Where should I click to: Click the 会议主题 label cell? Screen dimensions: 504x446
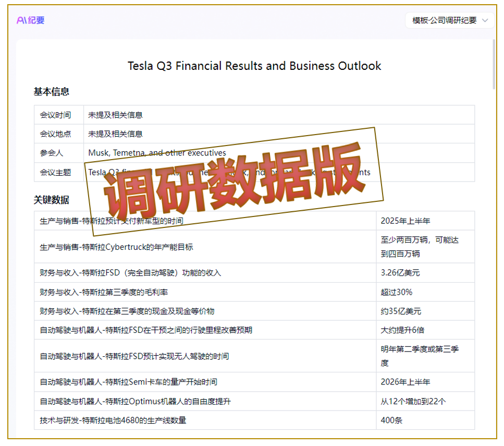click(x=59, y=172)
